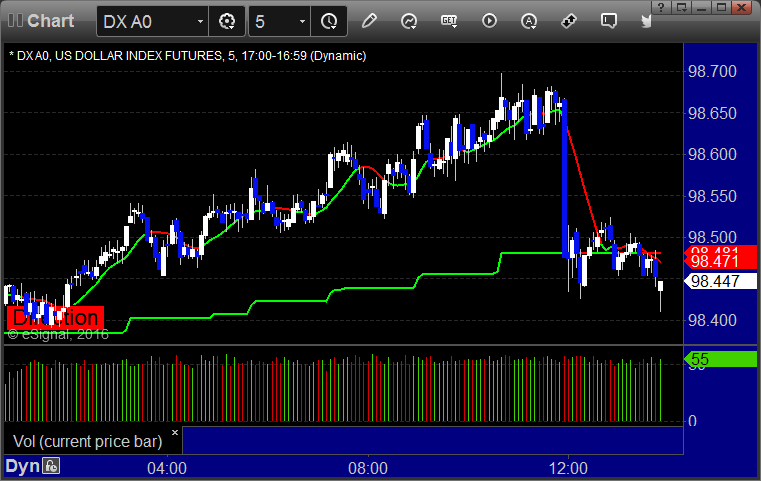Expand the interval dropdown showing 5
Viewport: 761px width, 481px height.
pyautogui.click(x=302, y=21)
